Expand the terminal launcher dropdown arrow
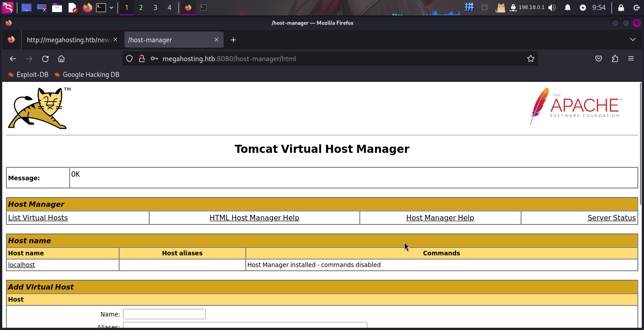 click(x=111, y=8)
